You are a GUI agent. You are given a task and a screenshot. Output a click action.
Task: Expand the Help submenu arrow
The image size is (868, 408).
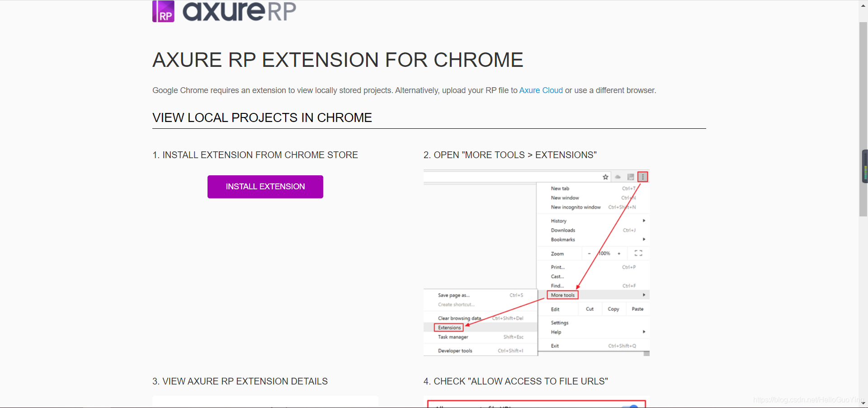[644, 332]
